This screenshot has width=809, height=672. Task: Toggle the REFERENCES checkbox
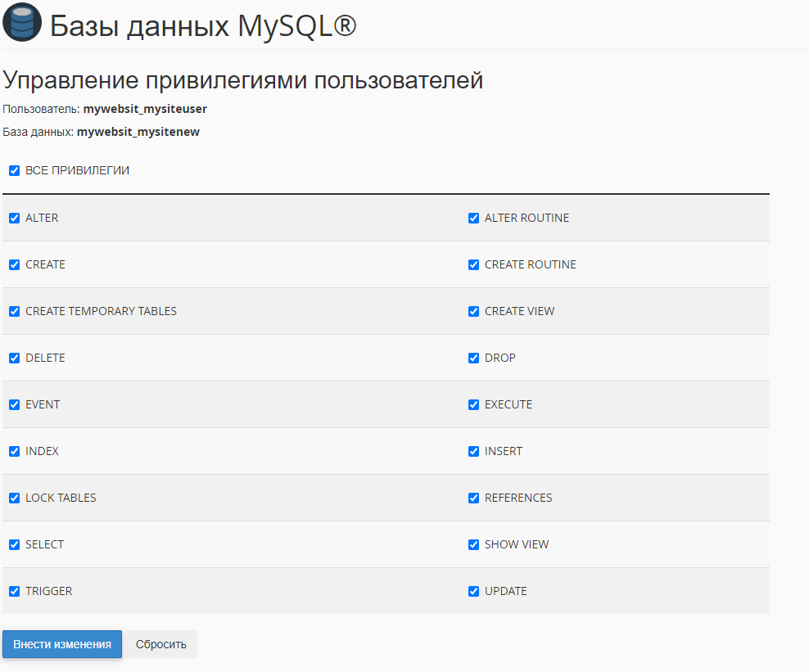click(473, 498)
